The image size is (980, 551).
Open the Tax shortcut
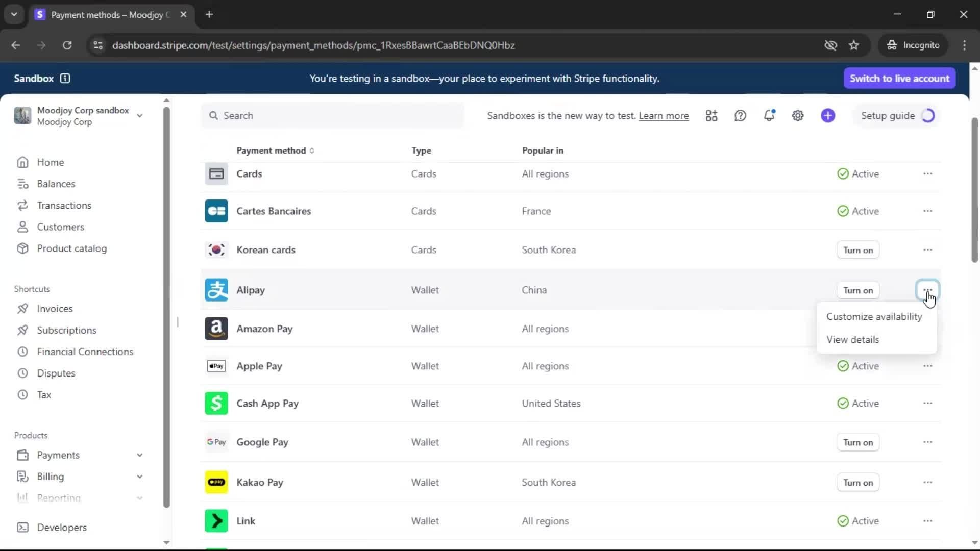point(44,394)
